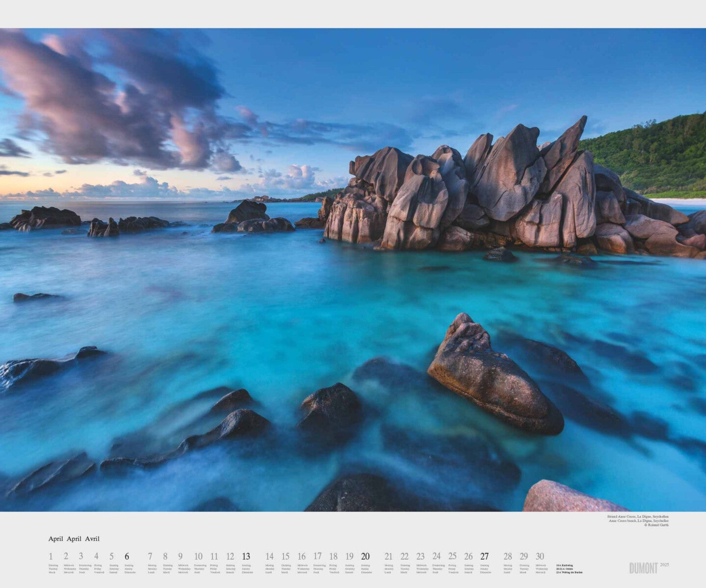Select the highlighted date 20 marking Ostern
Screen dimensions: 706x588
[x=365, y=556]
